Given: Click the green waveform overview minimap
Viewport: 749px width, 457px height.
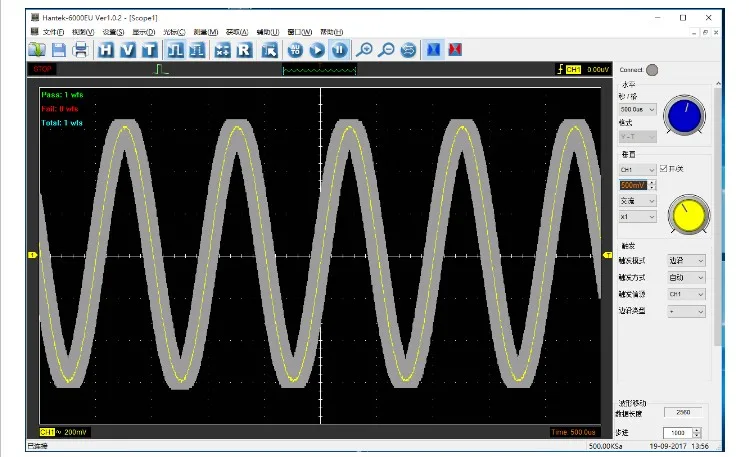Looking at the screenshot, I should [319, 70].
